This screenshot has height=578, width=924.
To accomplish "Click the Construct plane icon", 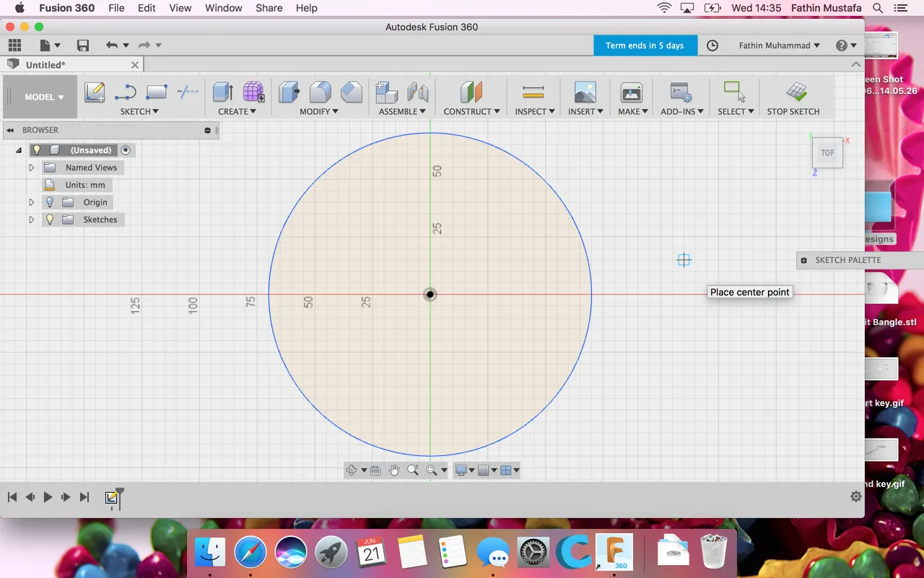I will pyautogui.click(x=471, y=92).
